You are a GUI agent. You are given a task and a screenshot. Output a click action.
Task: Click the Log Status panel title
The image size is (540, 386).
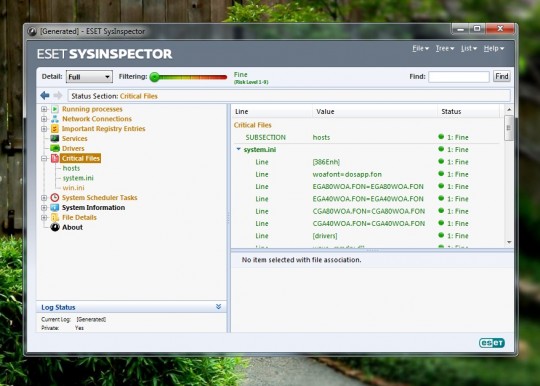(58, 307)
